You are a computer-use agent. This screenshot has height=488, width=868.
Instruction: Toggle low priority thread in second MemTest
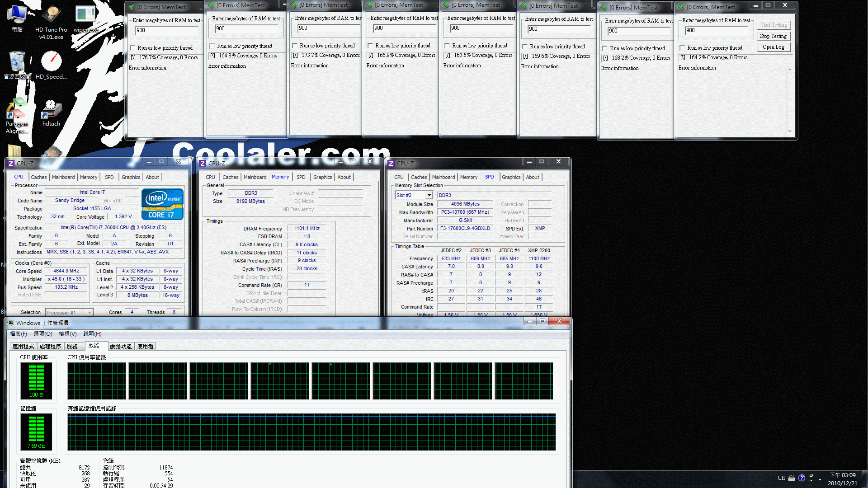click(x=212, y=46)
